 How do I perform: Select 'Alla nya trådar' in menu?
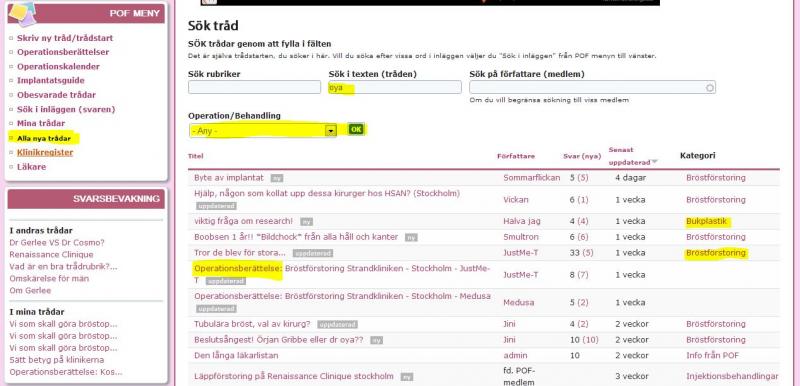44,138
